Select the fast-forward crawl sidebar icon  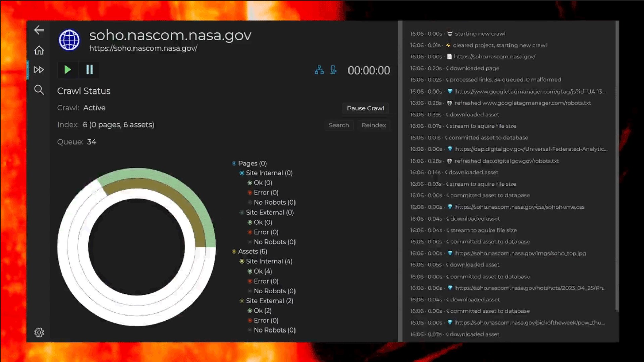click(x=39, y=70)
